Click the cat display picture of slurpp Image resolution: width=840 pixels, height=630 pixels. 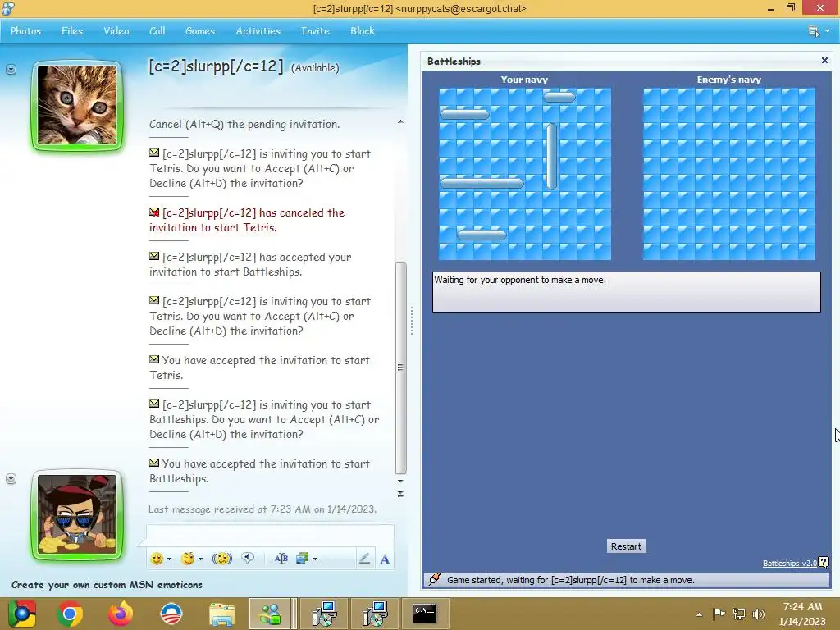pos(77,105)
